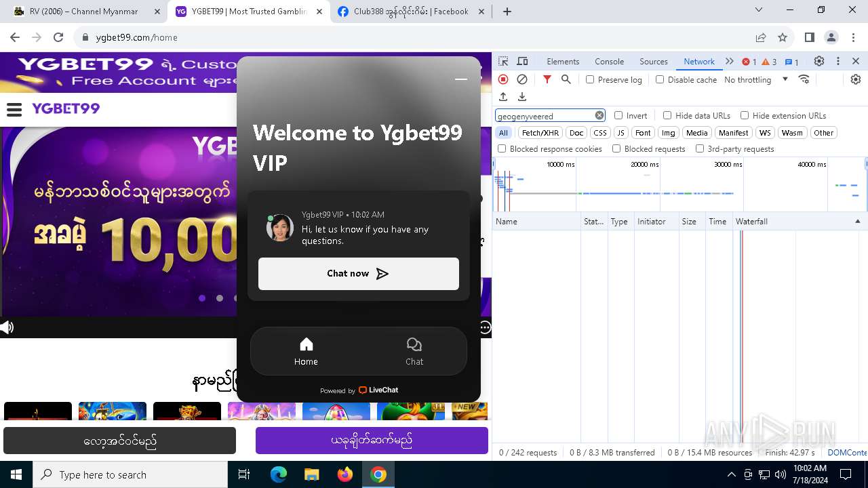Show the DevTools issues count badge

click(x=791, y=62)
